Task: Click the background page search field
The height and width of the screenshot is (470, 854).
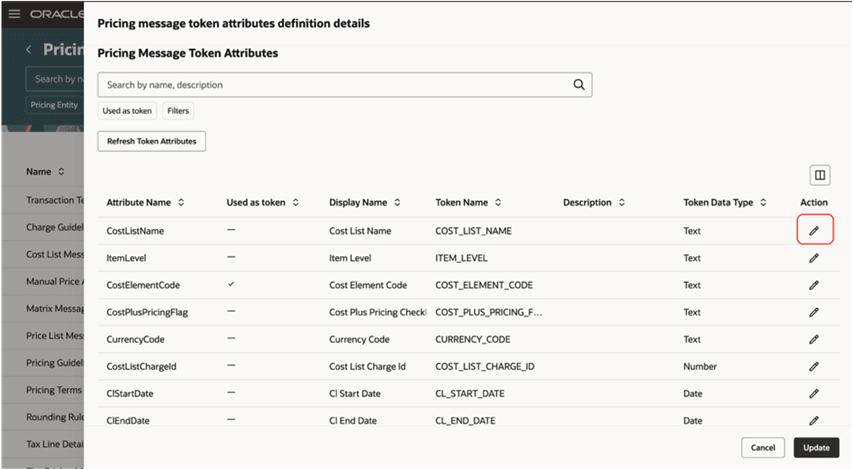Action: click(x=54, y=79)
